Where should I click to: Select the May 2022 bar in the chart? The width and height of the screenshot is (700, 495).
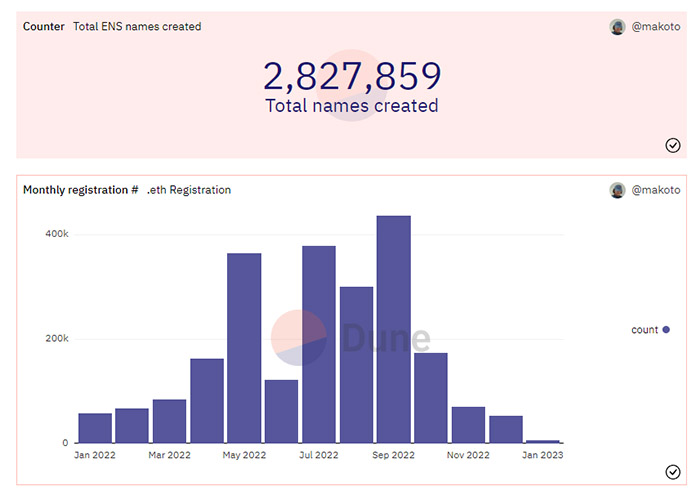pyautogui.click(x=244, y=348)
